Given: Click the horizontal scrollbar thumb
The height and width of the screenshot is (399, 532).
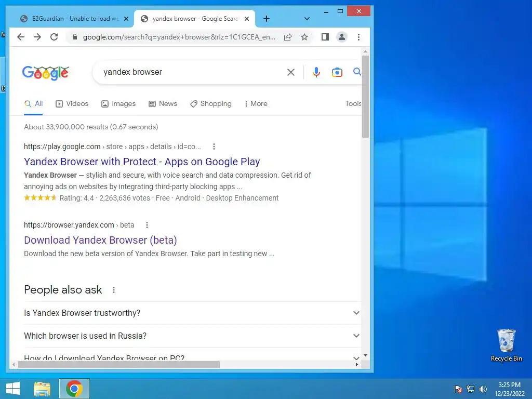Looking at the screenshot, I should point(119,364).
